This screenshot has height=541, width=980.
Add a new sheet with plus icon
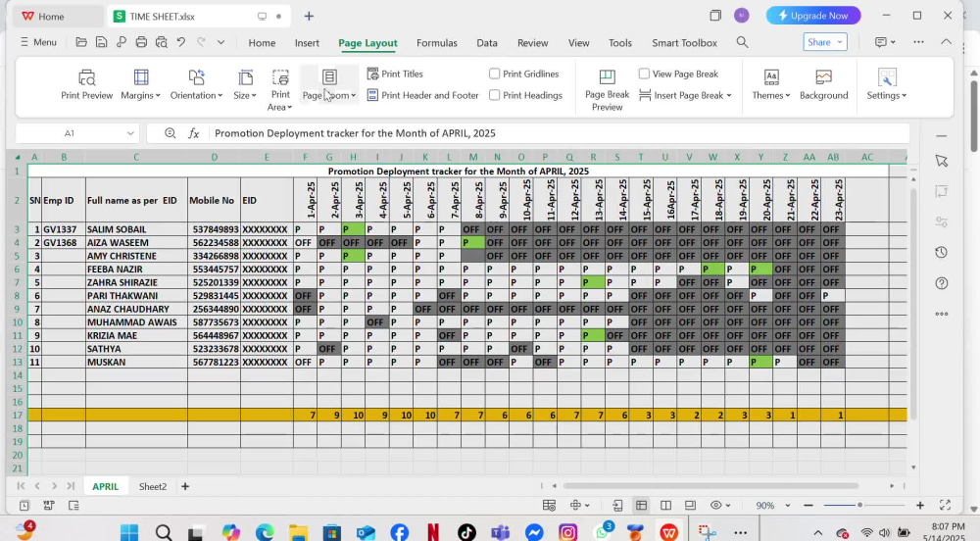(x=185, y=486)
